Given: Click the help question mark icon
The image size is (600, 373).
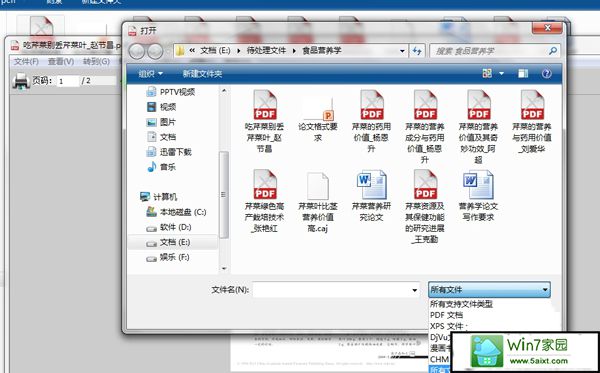Looking at the screenshot, I should pos(546,73).
